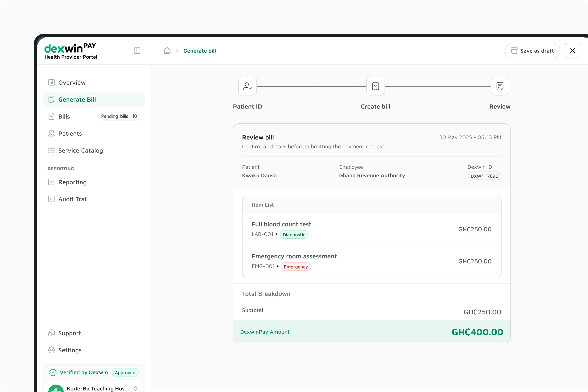Click the patient name Kwaku Danso

(259, 176)
